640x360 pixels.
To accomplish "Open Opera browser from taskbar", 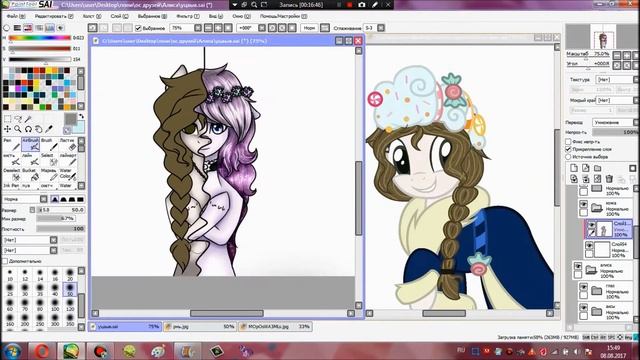I will pyautogui.click(x=42, y=351).
